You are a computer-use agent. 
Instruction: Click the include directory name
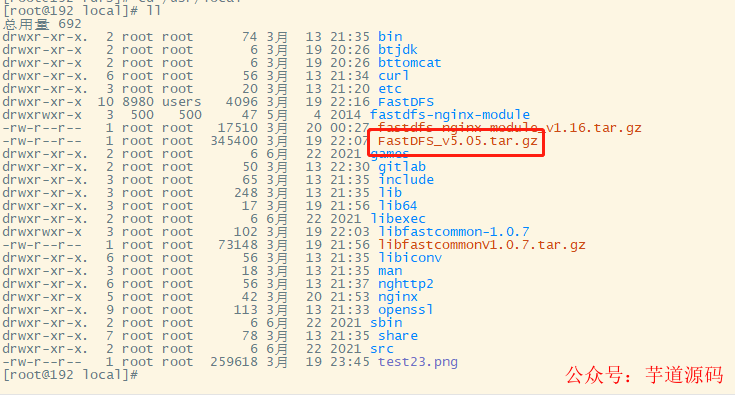pyautogui.click(x=406, y=180)
